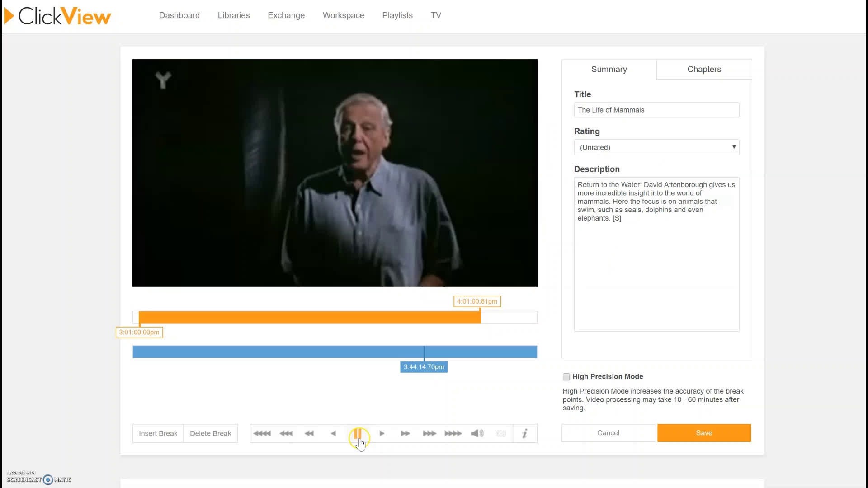Fast forward the video at quadruple speed
This screenshot has height=488, width=868.
pyautogui.click(x=453, y=433)
